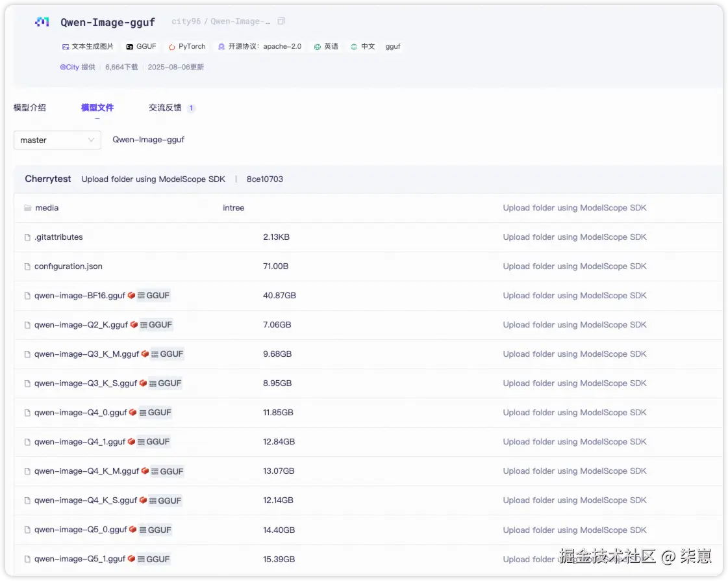This screenshot has width=728, height=581.
Task: Click the GGUF badge on Q4_K_M row
Action: click(x=167, y=471)
